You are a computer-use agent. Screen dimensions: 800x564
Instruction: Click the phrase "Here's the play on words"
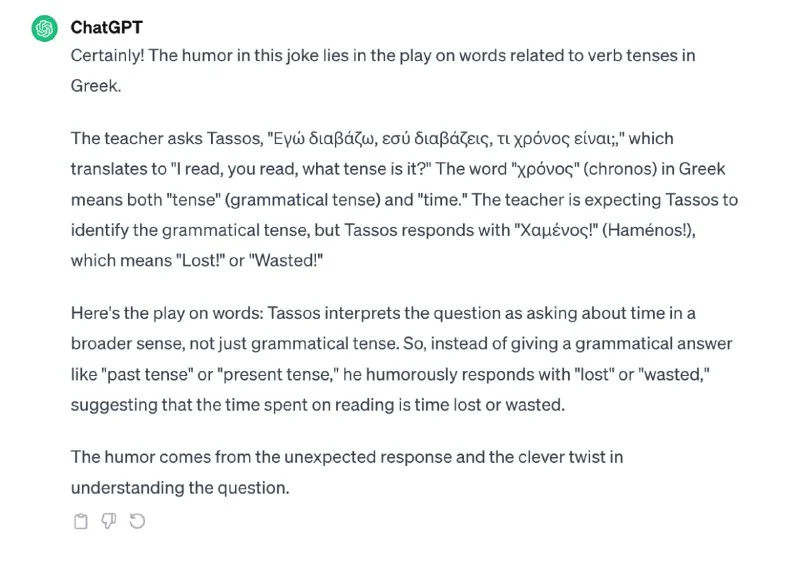pos(162,313)
